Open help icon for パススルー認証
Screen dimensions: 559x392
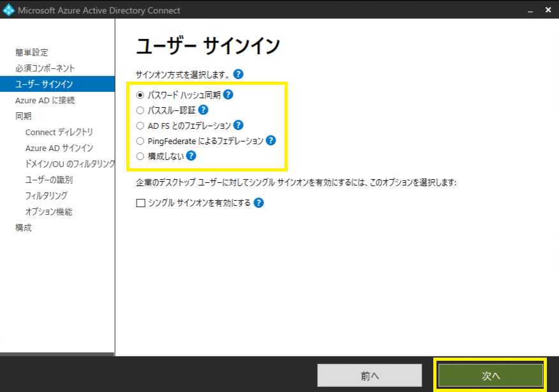[x=203, y=110]
